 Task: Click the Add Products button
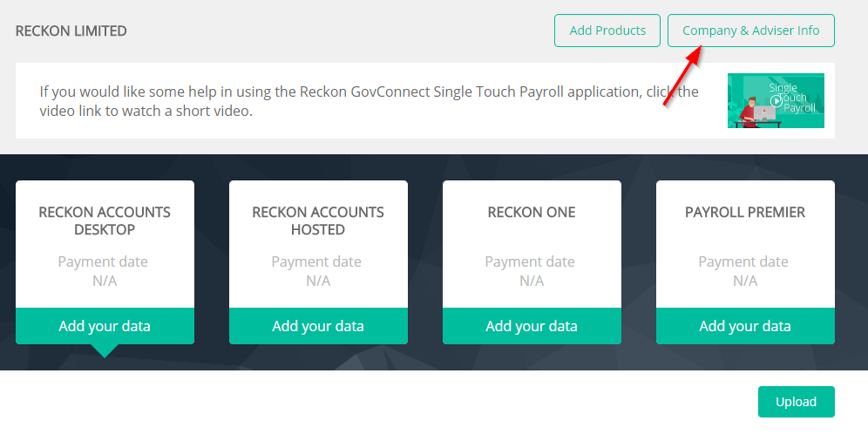[607, 31]
